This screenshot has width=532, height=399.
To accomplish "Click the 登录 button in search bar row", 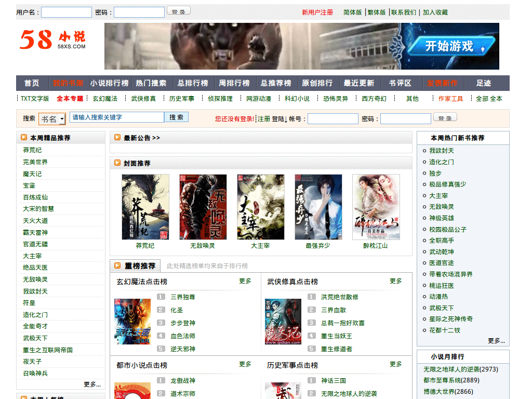I will [x=445, y=118].
